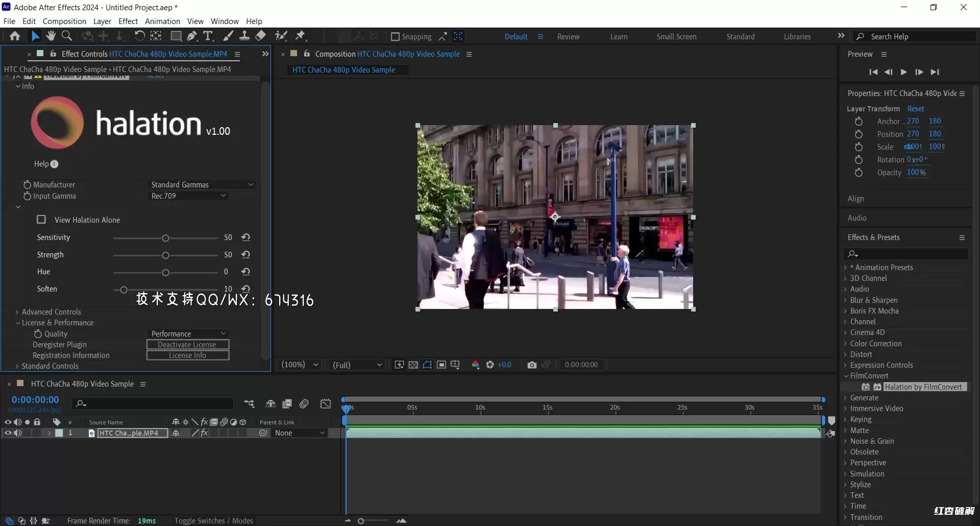Select the Hand tool
980x526 pixels.
point(51,36)
